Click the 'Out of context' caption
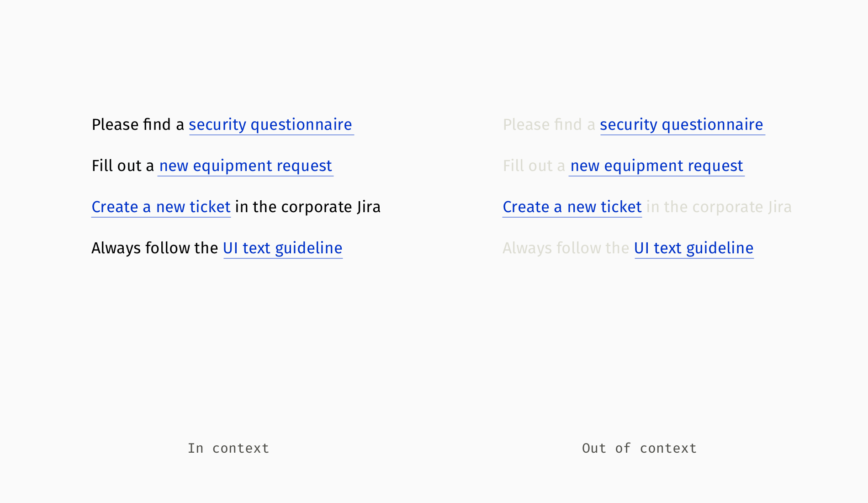868x503 pixels. tap(639, 448)
